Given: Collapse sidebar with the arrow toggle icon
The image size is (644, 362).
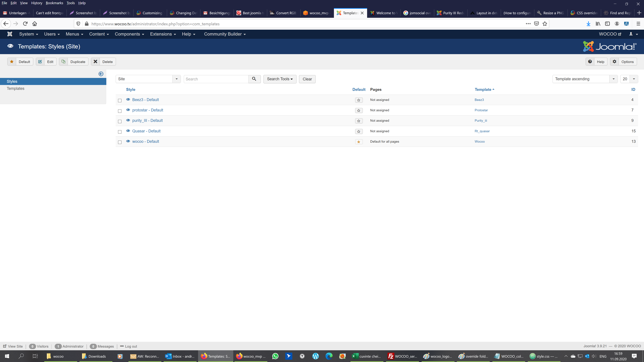Looking at the screenshot, I should pyautogui.click(x=101, y=74).
